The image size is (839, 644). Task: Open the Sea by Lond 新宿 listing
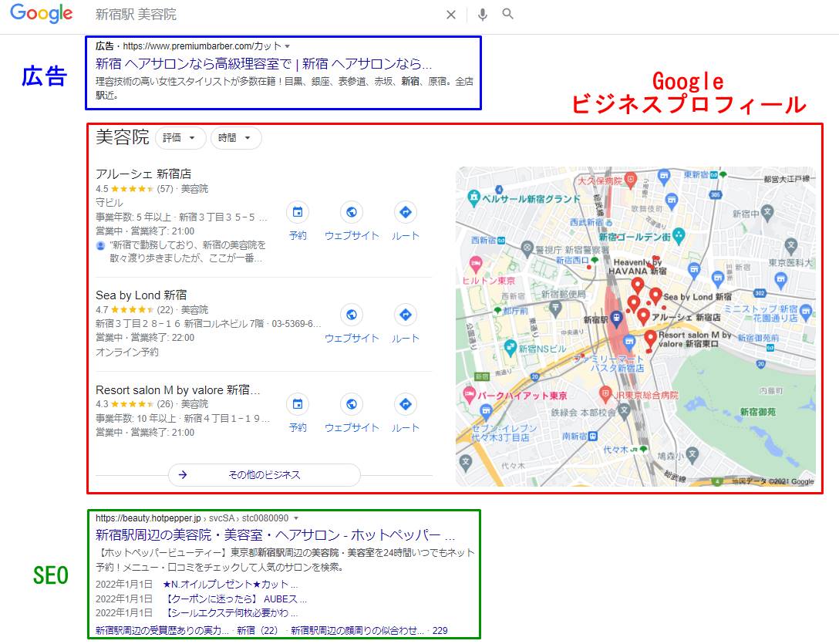pyautogui.click(x=141, y=295)
